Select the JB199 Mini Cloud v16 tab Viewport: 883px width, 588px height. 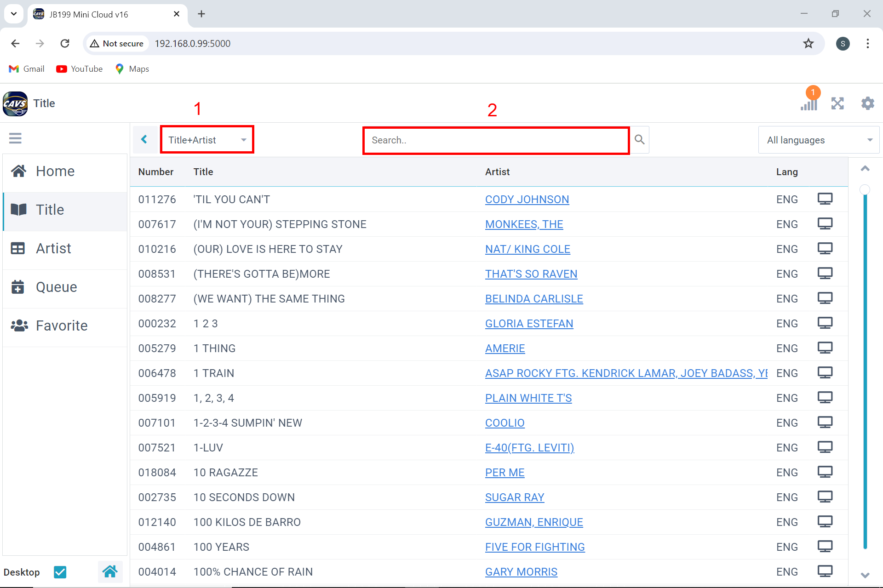pos(107,14)
